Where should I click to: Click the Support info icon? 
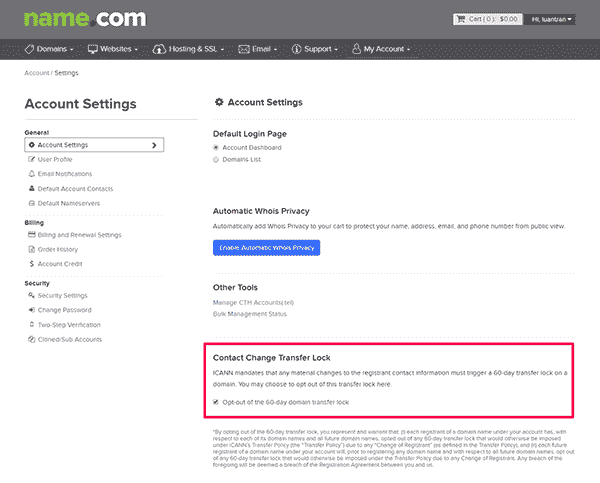[x=297, y=49]
